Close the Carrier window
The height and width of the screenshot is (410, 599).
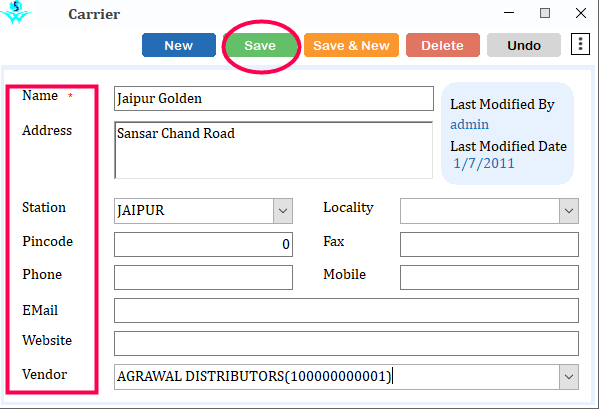(x=581, y=13)
